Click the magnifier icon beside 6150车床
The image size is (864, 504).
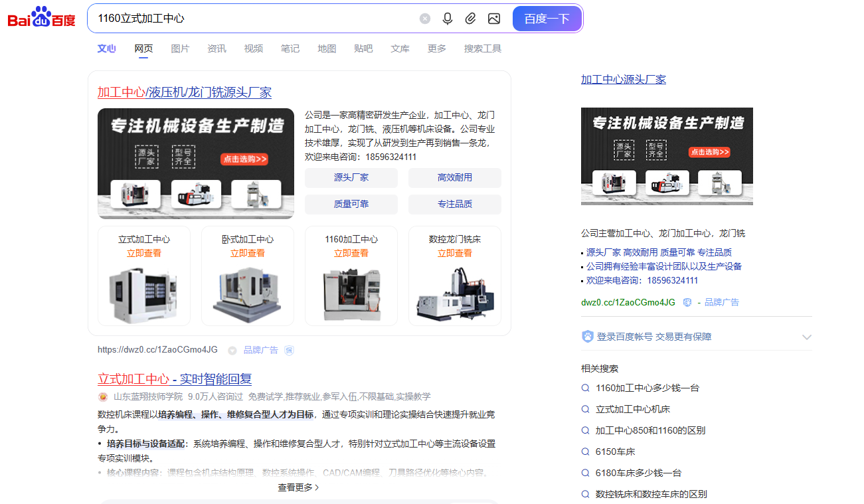tap(585, 452)
